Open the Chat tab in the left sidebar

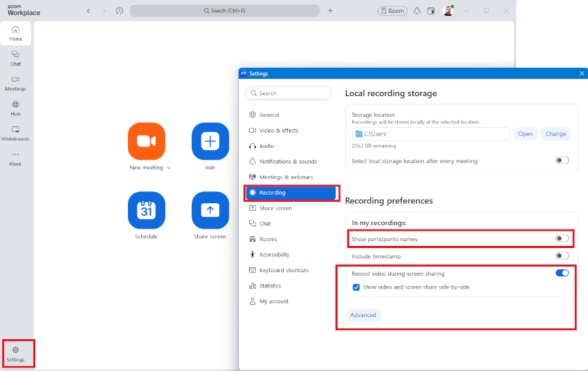[15, 59]
